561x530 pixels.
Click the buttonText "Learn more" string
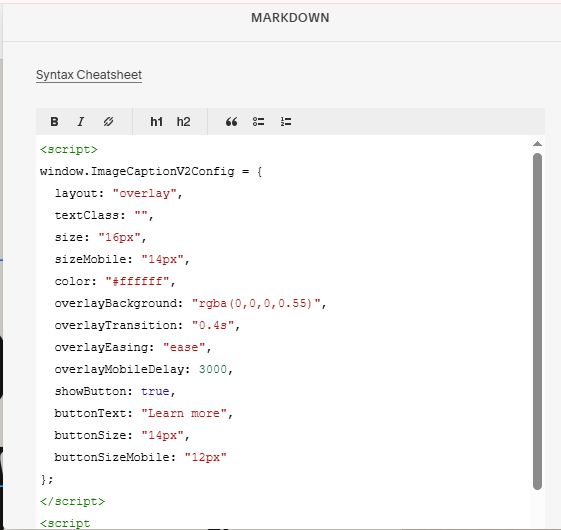pos(184,413)
